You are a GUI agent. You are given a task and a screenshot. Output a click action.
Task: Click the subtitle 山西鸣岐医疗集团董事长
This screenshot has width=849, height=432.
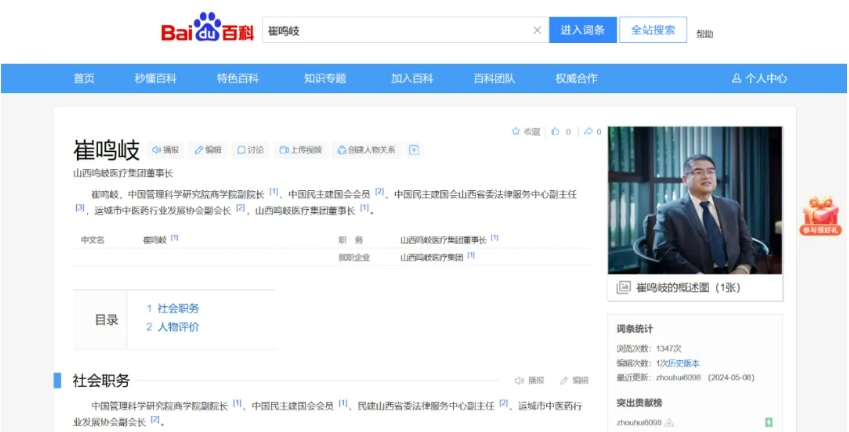click(x=123, y=174)
